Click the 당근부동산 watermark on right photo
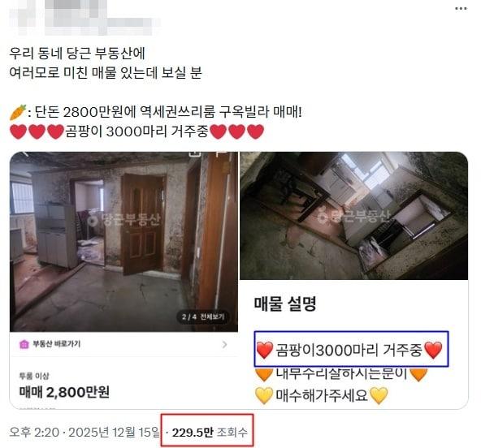The width and height of the screenshot is (481, 448). coord(353,217)
